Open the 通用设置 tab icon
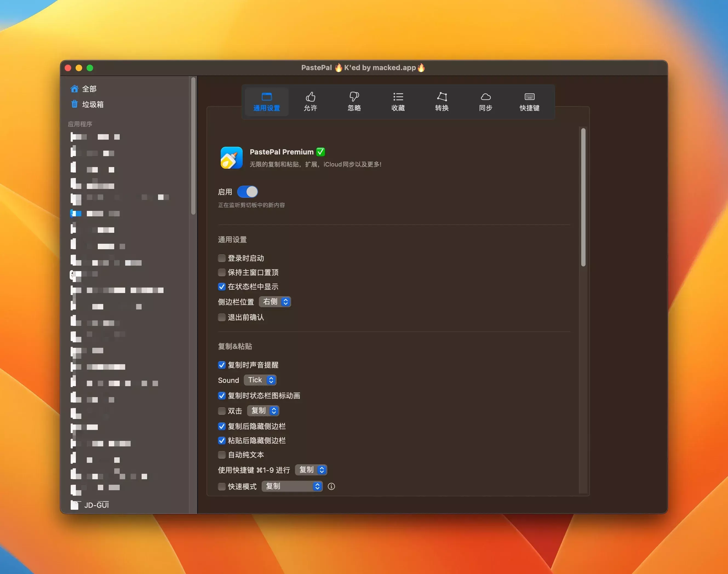 pyautogui.click(x=266, y=97)
